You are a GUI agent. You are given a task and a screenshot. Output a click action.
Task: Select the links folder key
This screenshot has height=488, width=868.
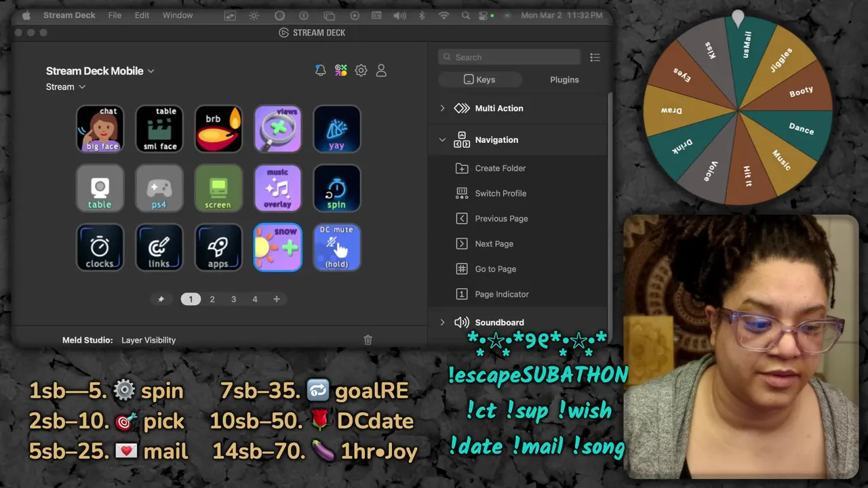tap(159, 247)
